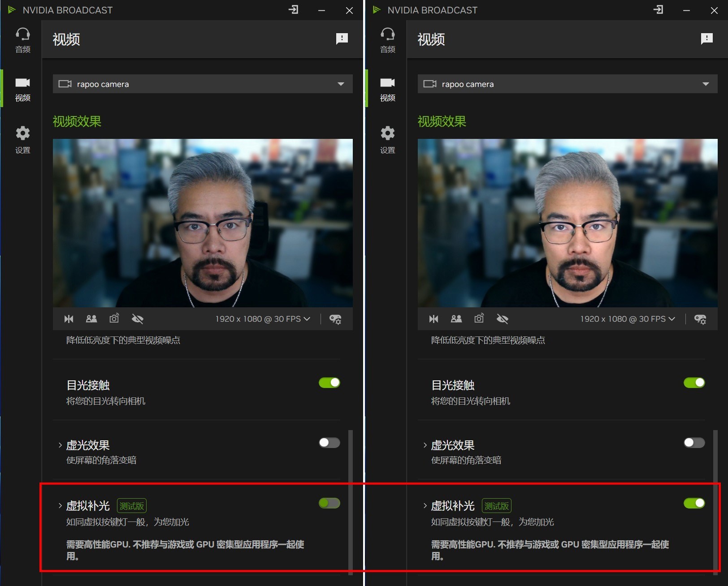Image resolution: width=728 pixels, height=586 pixels.
Task: Open 设置 gear in the left window sidebar
Action: tap(22, 139)
